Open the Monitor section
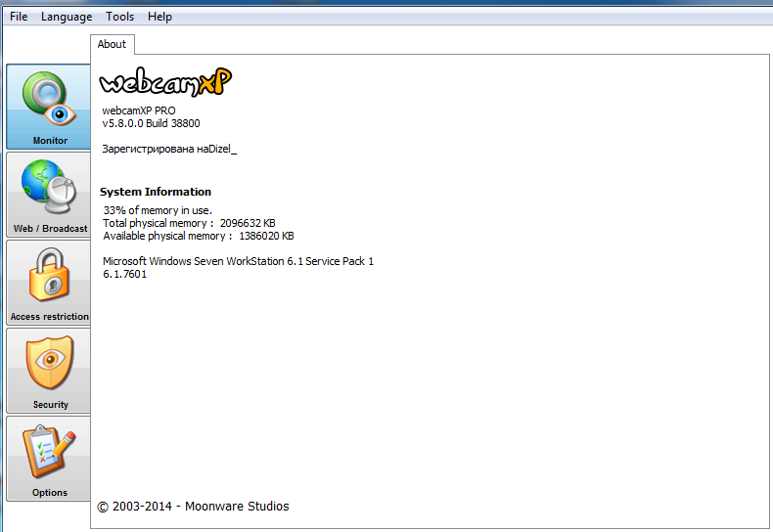 48,107
